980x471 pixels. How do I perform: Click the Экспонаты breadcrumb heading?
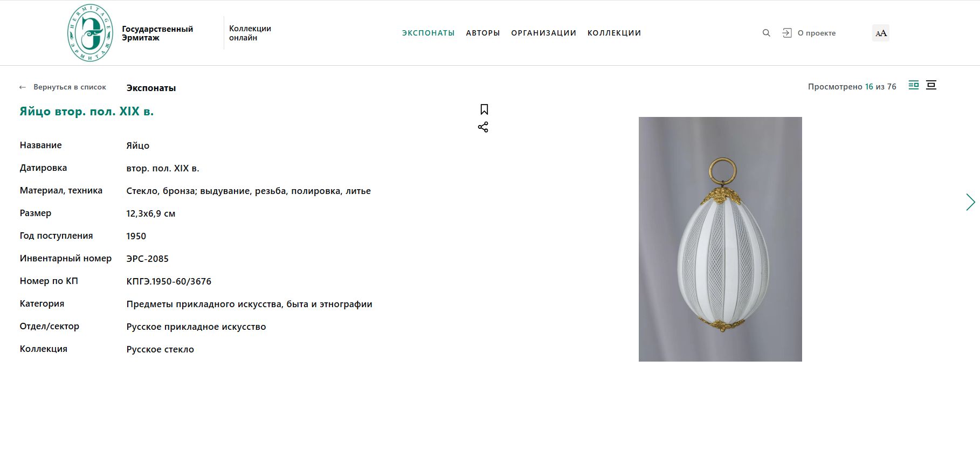pos(151,88)
